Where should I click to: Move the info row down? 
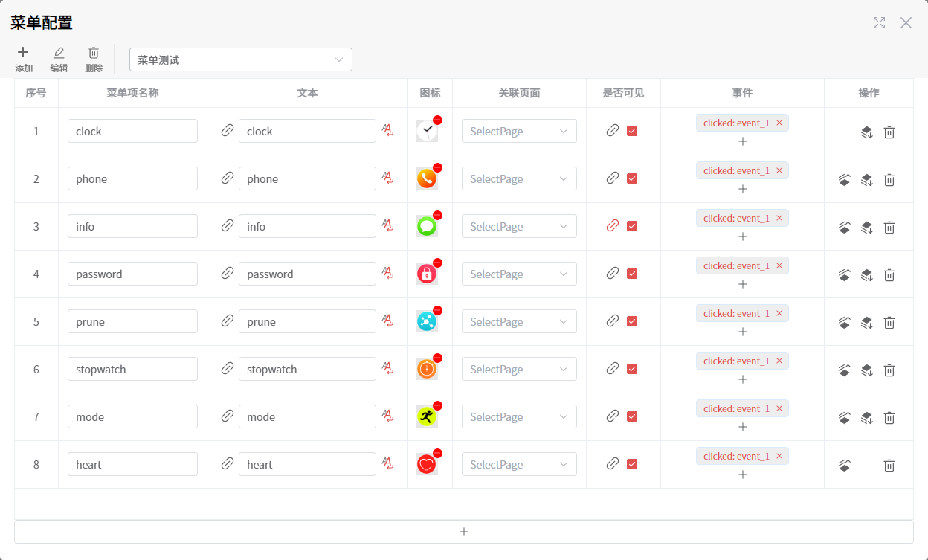click(867, 228)
